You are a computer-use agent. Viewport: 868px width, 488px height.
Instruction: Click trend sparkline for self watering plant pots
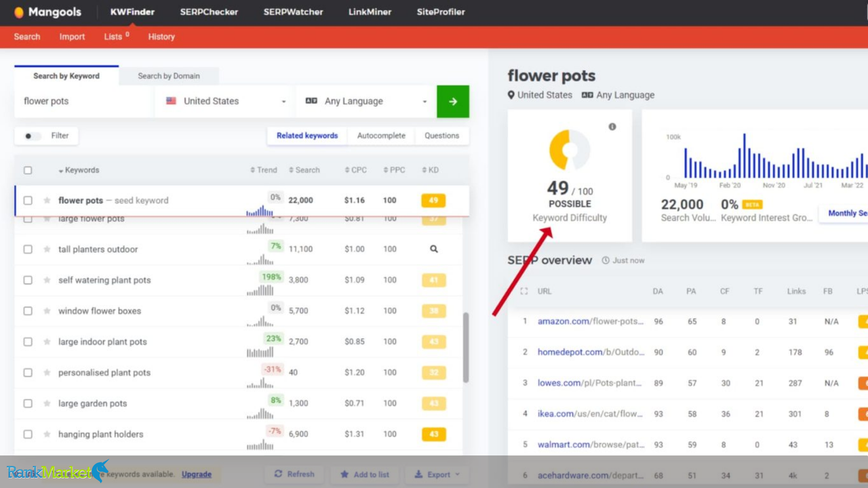[x=260, y=289]
